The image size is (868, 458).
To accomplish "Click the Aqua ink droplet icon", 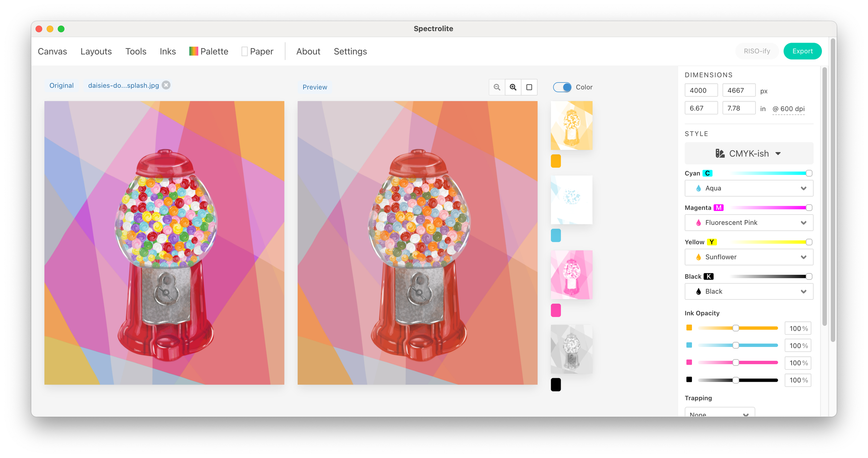I will pyautogui.click(x=699, y=188).
